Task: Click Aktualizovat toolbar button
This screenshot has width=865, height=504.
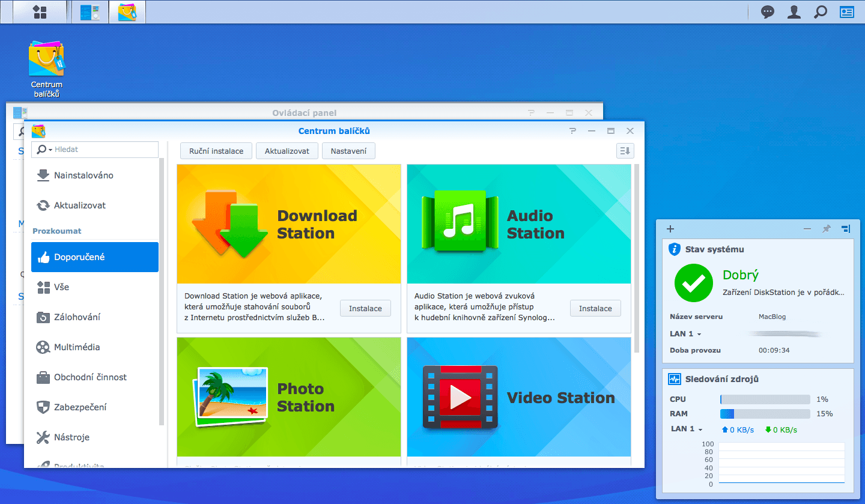Action: coord(287,151)
